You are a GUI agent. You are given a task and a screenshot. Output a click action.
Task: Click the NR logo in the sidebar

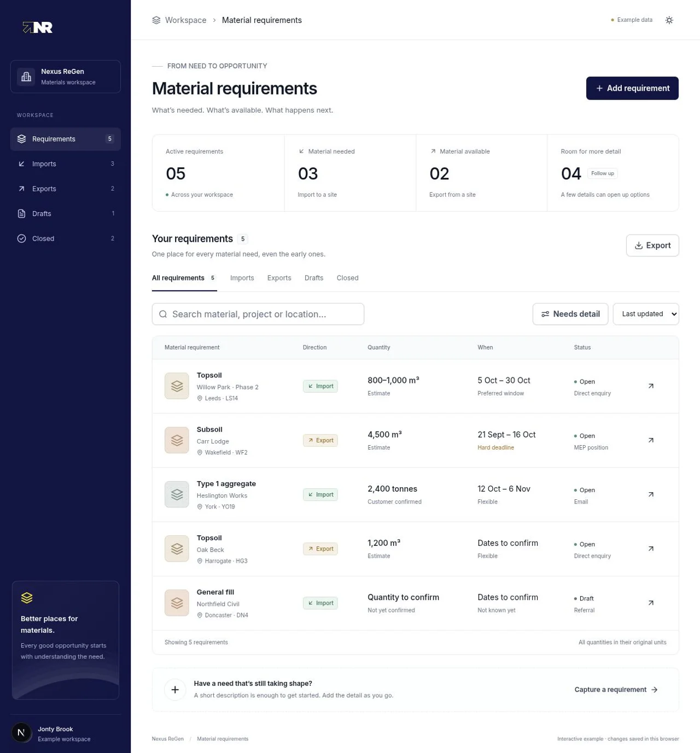click(x=37, y=27)
